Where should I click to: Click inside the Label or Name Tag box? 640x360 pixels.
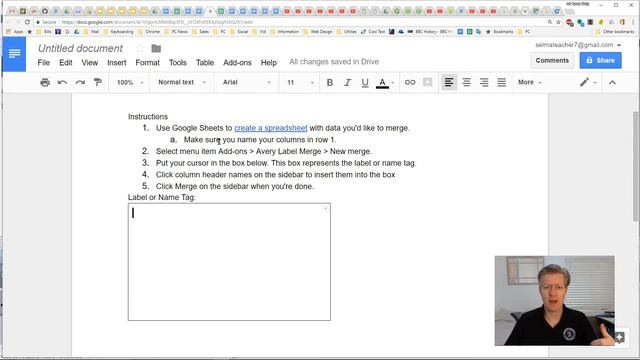[x=229, y=262]
